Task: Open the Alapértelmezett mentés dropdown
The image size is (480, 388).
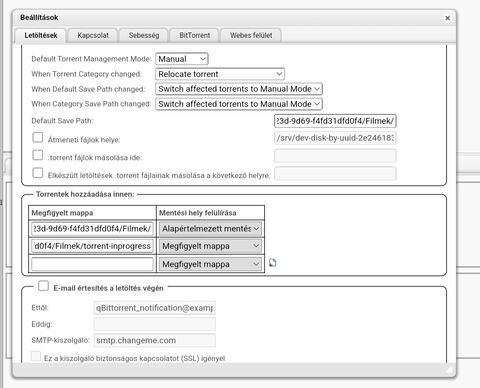Action: click(x=210, y=229)
